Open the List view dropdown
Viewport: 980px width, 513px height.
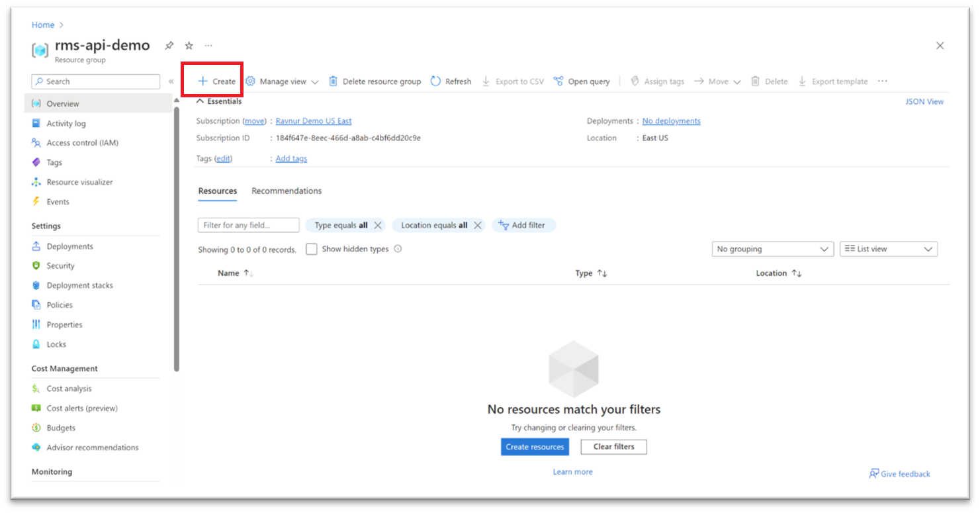click(889, 249)
